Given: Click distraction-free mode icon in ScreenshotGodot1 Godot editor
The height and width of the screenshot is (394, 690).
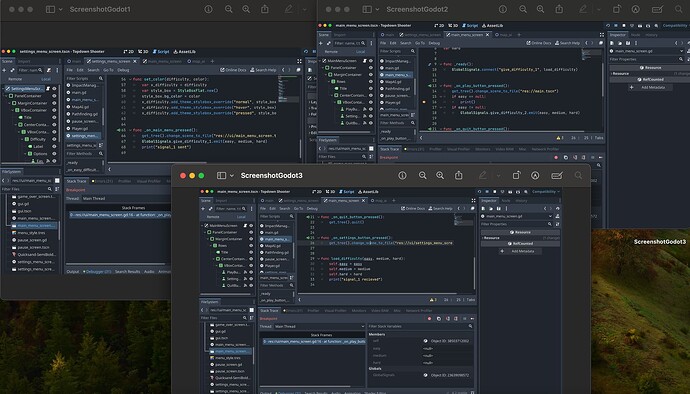Looking at the screenshot, I should (299, 61).
